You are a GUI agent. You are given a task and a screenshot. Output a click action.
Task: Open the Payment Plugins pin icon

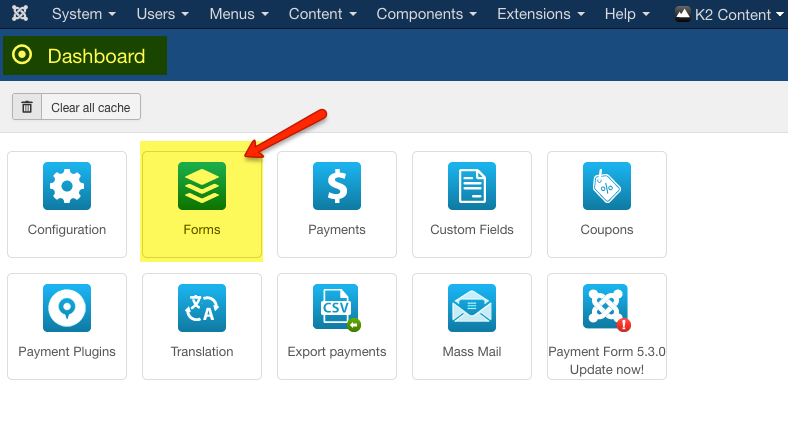pyautogui.click(x=67, y=308)
